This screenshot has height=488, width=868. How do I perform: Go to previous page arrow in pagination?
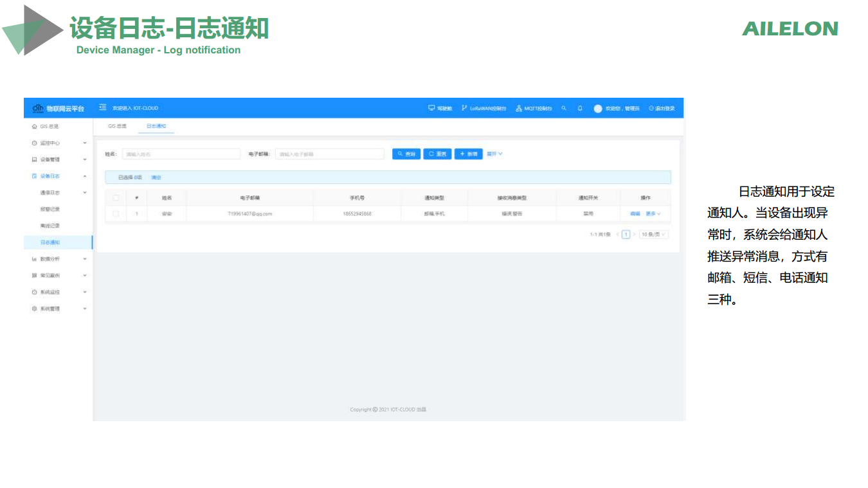[618, 235]
